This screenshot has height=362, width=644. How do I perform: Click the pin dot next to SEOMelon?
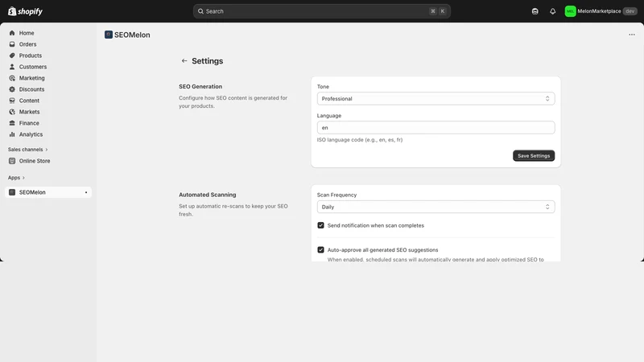tap(86, 192)
